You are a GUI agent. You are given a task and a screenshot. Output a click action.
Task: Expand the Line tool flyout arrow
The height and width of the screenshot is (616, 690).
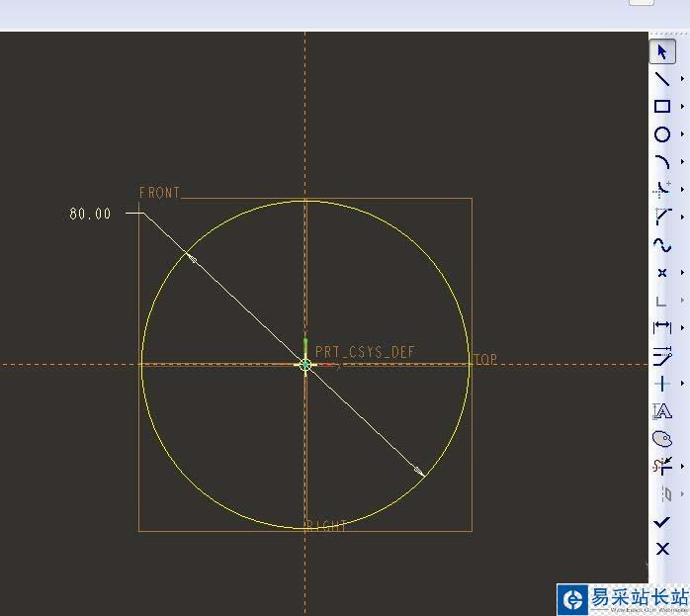(x=682, y=79)
